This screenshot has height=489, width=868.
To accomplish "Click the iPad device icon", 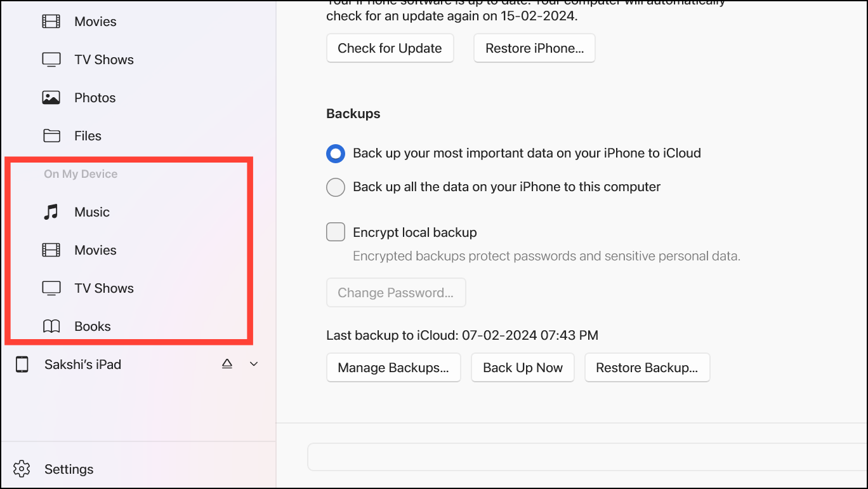I will click(x=22, y=364).
